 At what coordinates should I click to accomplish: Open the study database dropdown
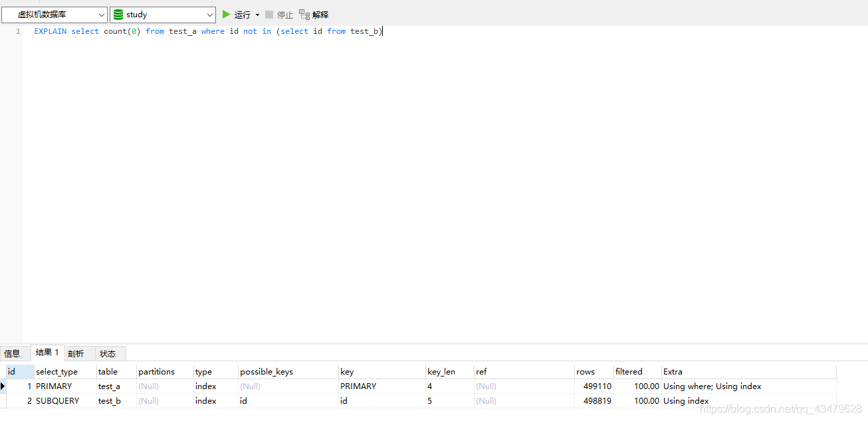(163, 15)
